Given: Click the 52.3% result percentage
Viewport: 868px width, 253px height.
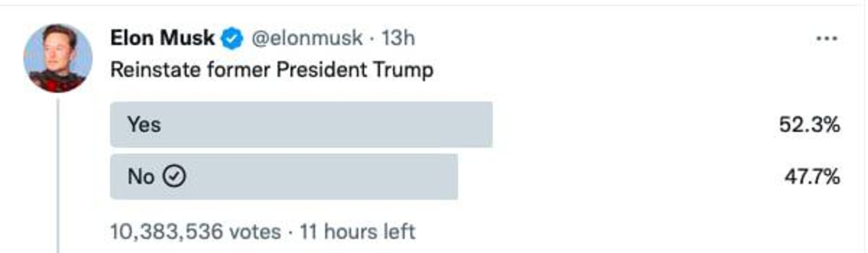Looking at the screenshot, I should (809, 124).
